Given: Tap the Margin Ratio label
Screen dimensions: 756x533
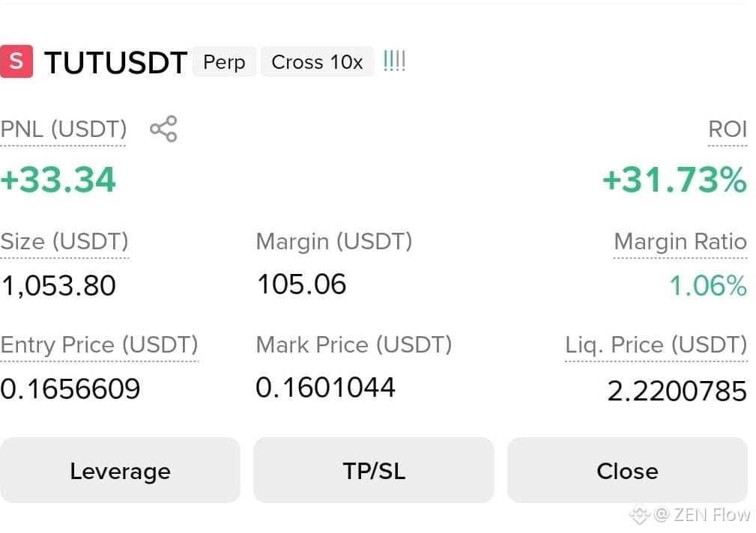Looking at the screenshot, I should click(x=680, y=242).
